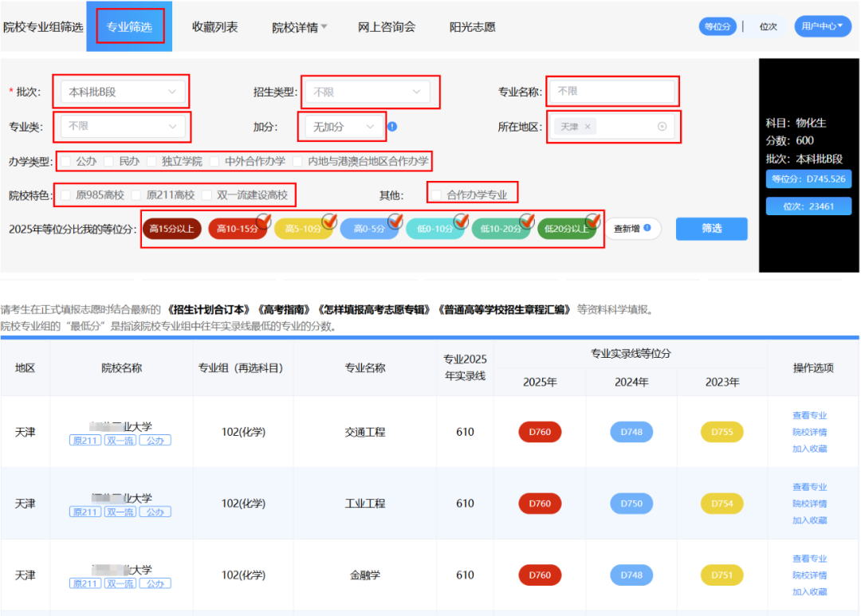This screenshot has height=616, width=861.
Task: Open the 院校详情 menu with arrow
Action: [299, 27]
